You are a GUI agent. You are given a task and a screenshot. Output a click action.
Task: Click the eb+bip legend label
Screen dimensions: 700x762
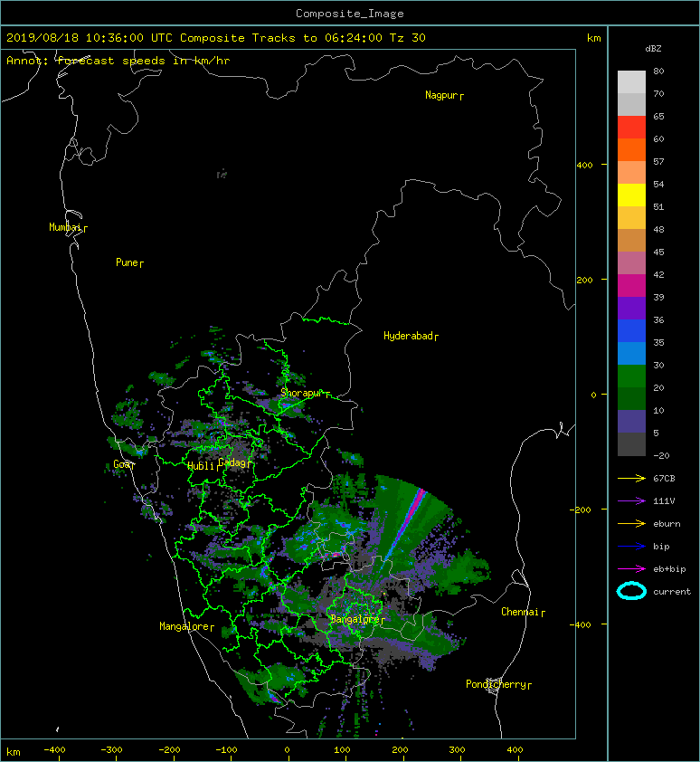point(669,569)
